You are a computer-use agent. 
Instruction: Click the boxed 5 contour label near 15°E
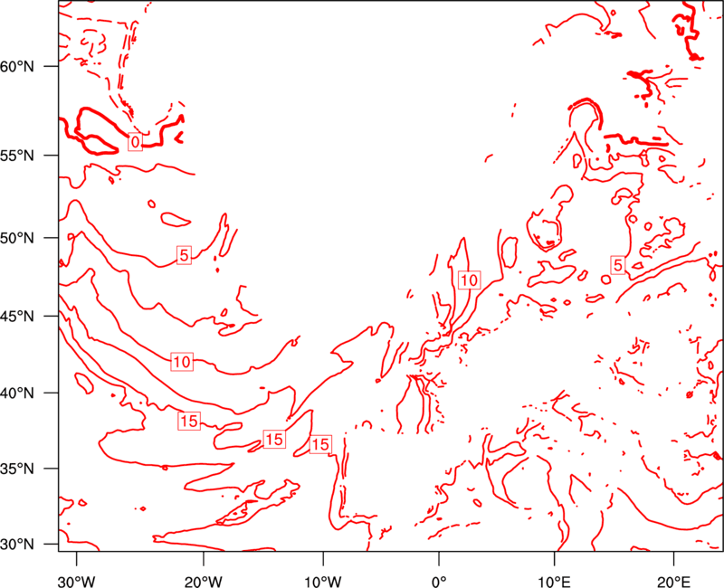tap(618, 265)
